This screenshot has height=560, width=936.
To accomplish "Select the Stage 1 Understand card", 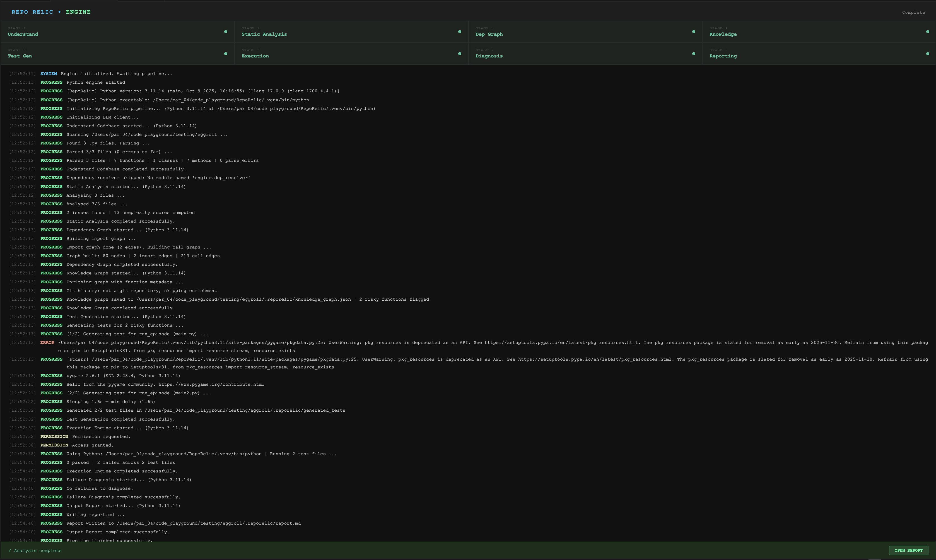I will 117,32.
